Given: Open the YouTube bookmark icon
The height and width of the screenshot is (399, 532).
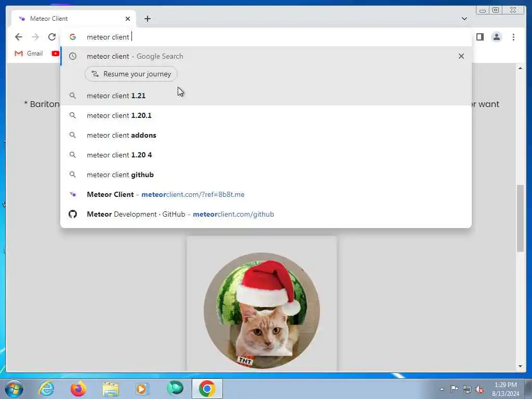Looking at the screenshot, I should click(x=55, y=54).
